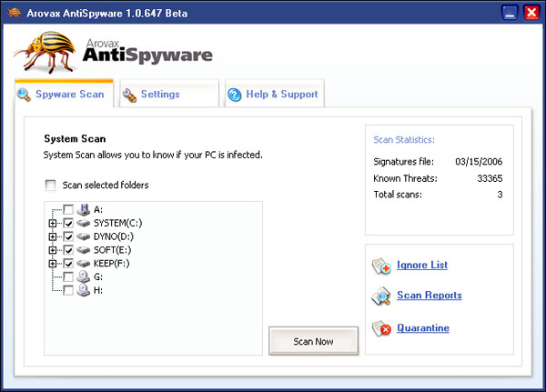Uncheck the SOFT(E:) drive checkbox
546x392 pixels.
point(68,250)
